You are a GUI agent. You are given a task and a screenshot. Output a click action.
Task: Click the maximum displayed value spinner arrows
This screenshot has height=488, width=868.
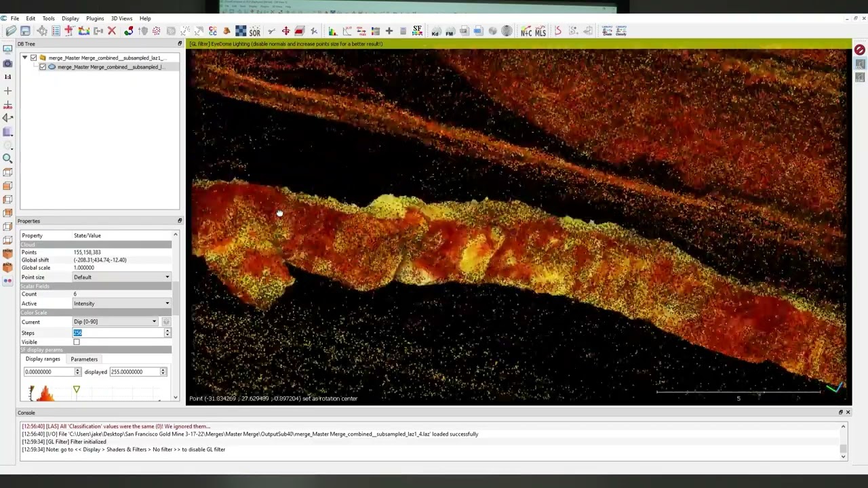pos(163,371)
